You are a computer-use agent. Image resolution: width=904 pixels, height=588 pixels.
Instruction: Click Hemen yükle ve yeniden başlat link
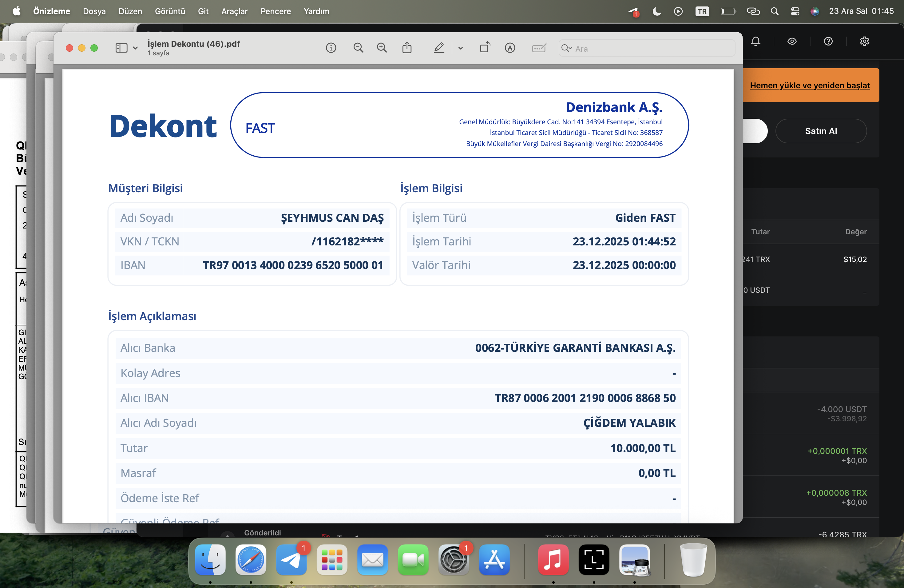[x=809, y=85]
